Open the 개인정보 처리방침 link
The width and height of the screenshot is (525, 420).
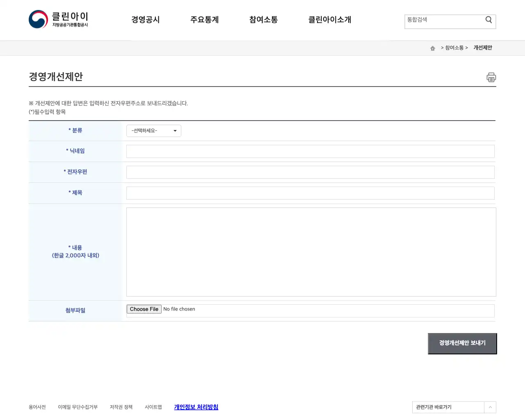196,407
